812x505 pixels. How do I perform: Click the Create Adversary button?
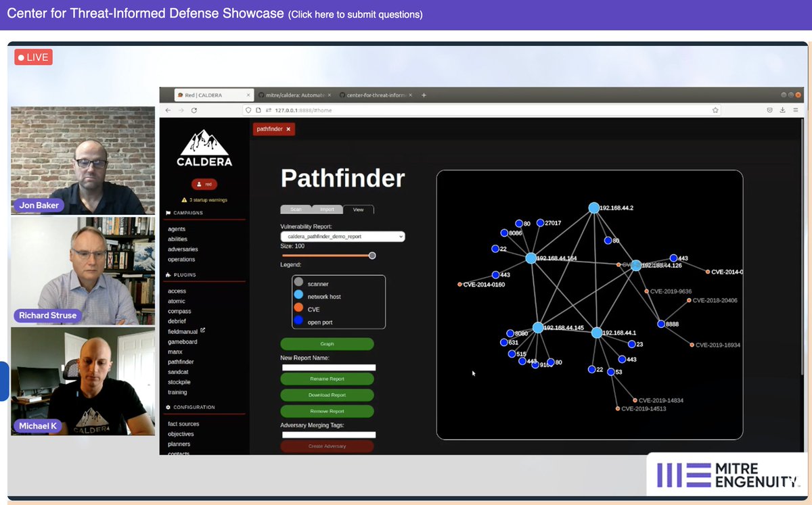(327, 446)
